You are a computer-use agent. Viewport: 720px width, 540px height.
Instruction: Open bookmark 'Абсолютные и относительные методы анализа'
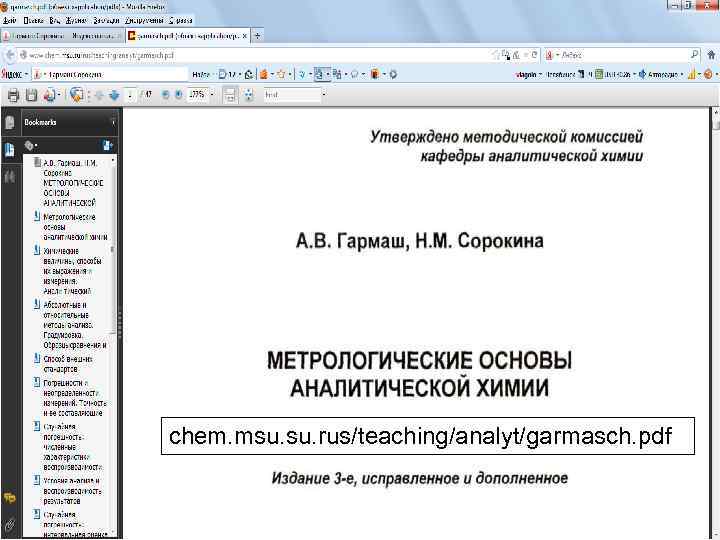click(x=74, y=325)
